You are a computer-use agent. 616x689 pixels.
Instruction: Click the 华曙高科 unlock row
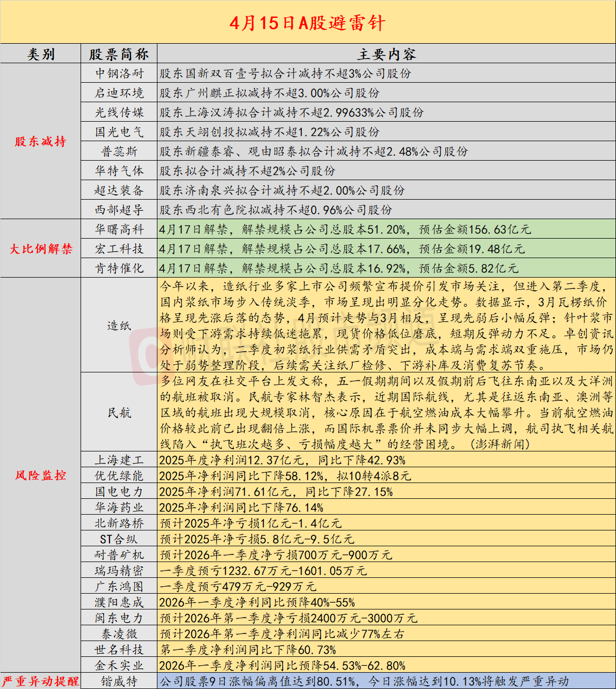[x=120, y=229]
